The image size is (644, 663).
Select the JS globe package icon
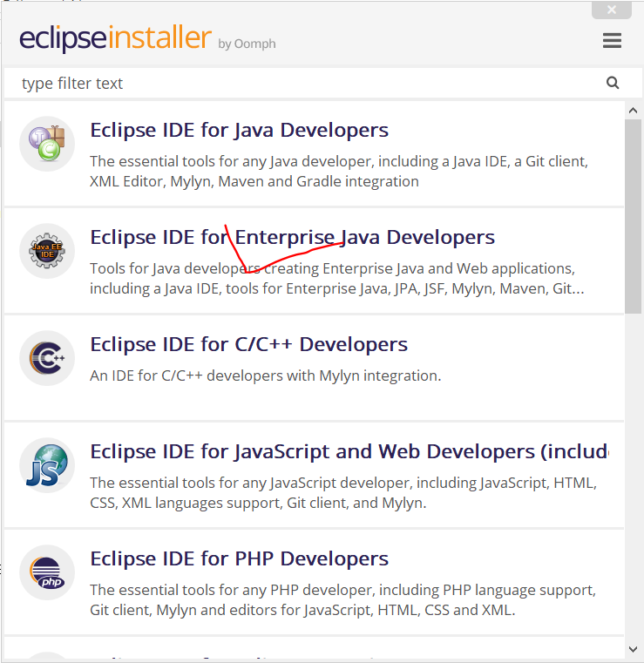[x=47, y=465]
